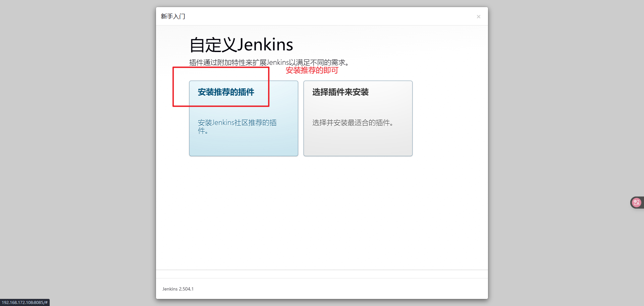Click Jenkins 2.504.1 version text

click(178, 289)
